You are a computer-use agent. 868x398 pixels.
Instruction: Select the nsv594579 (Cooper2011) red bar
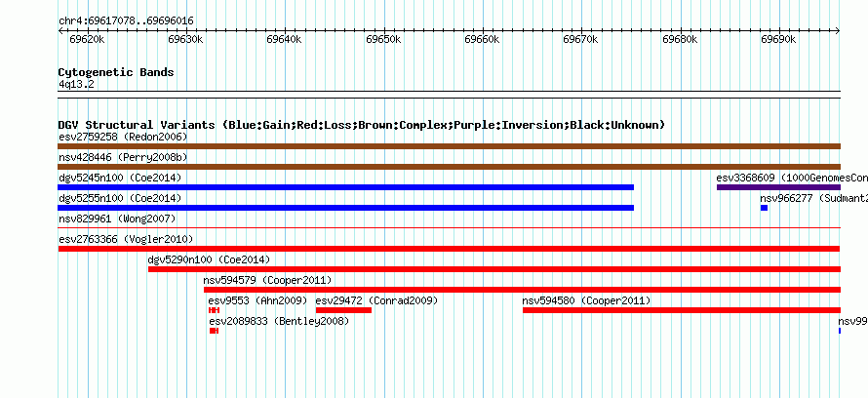point(522,290)
